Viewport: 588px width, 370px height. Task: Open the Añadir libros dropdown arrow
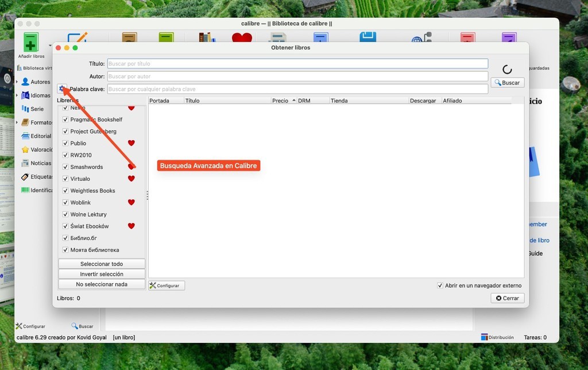50,45
